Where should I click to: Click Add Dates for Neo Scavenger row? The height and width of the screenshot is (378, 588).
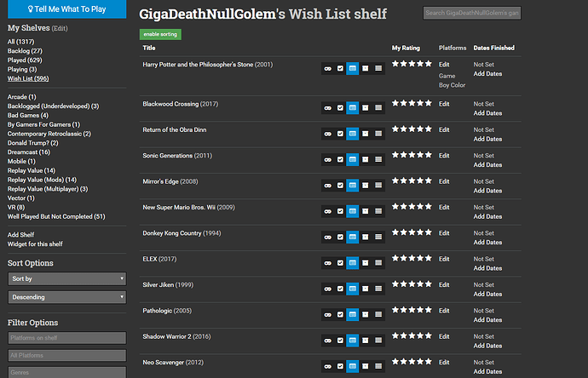click(x=487, y=372)
